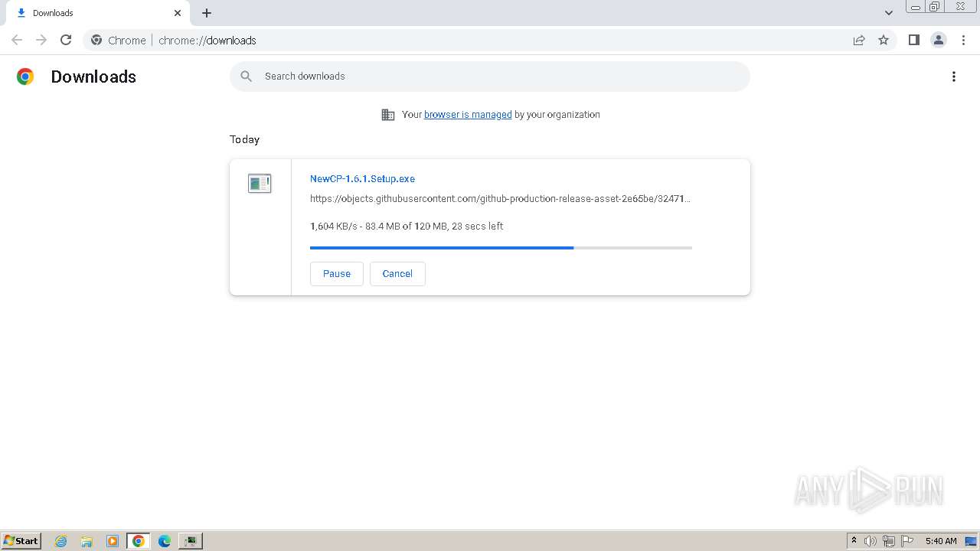The width and height of the screenshot is (980, 551).
Task: Open File Explorer from the taskbar
Action: point(87,541)
